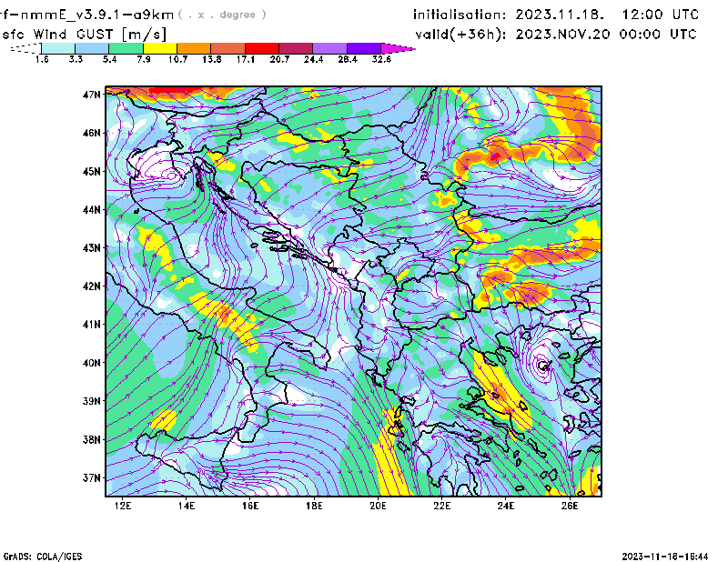Pick the salmon legend swatch after 13.8

coord(228,48)
